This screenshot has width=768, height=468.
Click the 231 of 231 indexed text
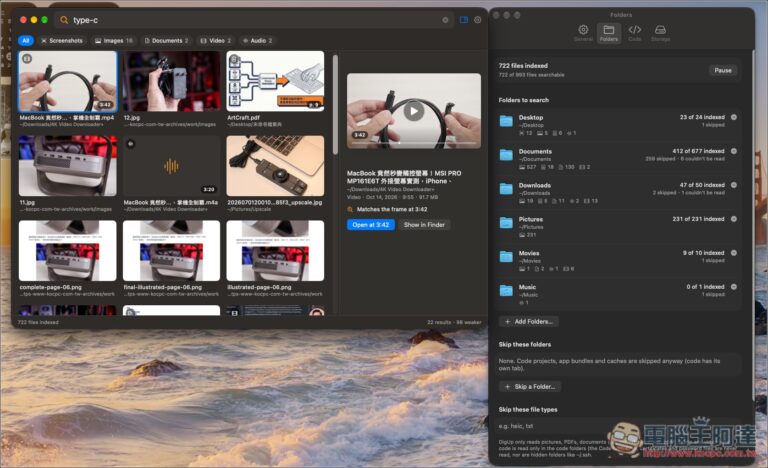pos(698,219)
